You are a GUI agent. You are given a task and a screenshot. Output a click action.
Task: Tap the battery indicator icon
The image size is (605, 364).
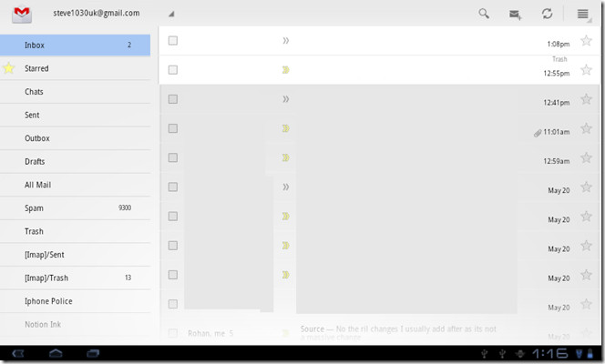(x=590, y=353)
